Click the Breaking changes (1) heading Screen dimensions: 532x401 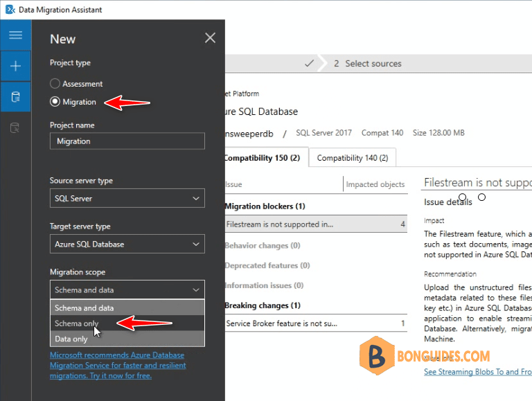pyautogui.click(x=263, y=305)
